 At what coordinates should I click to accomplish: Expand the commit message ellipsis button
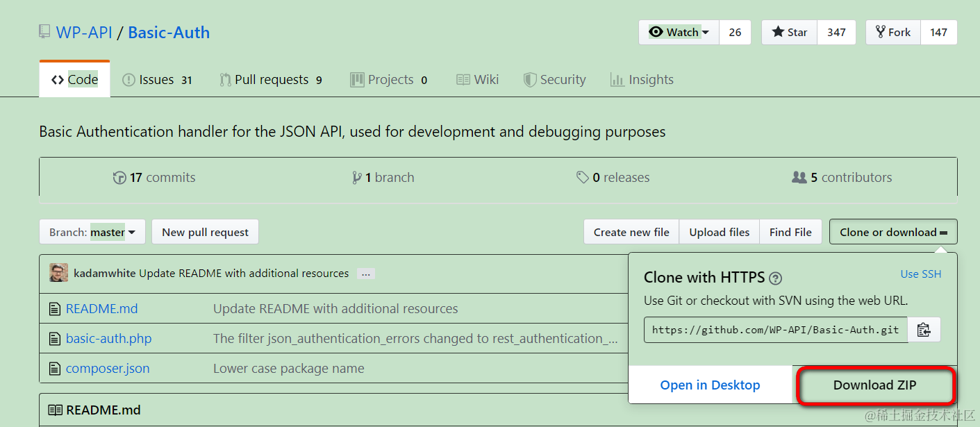[x=366, y=274]
